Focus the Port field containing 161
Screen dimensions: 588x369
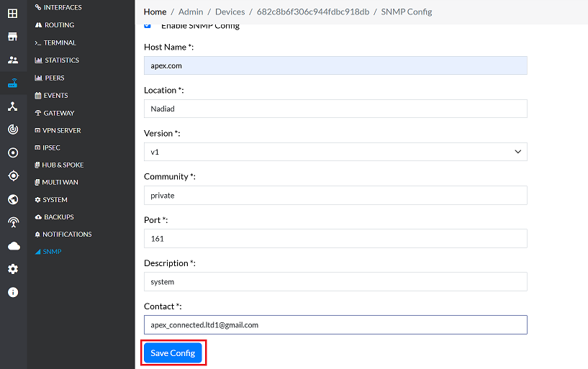point(335,238)
